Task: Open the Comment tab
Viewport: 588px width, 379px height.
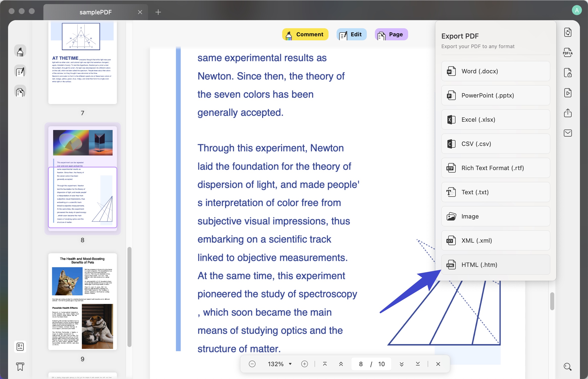Action: pos(305,34)
